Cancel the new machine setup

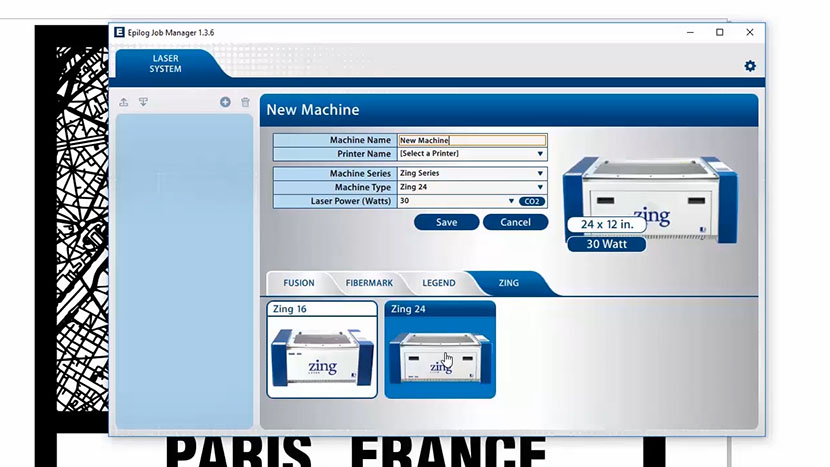(515, 222)
